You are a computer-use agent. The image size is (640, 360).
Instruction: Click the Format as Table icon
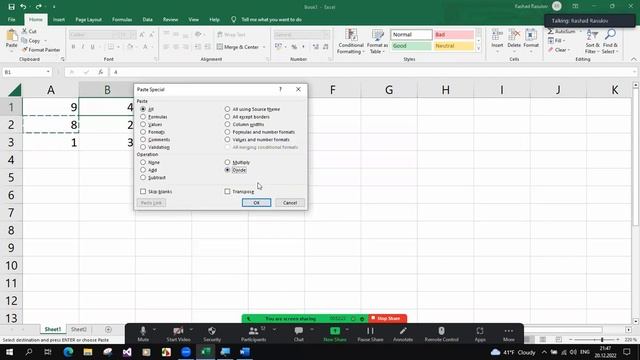tap(378, 35)
